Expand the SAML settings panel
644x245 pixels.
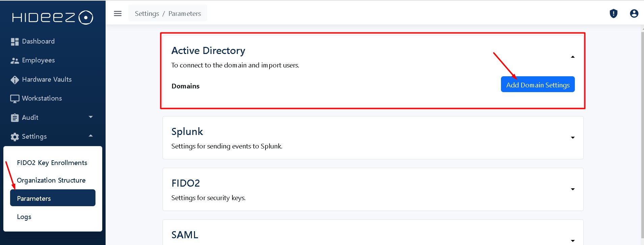coord(572,241)
